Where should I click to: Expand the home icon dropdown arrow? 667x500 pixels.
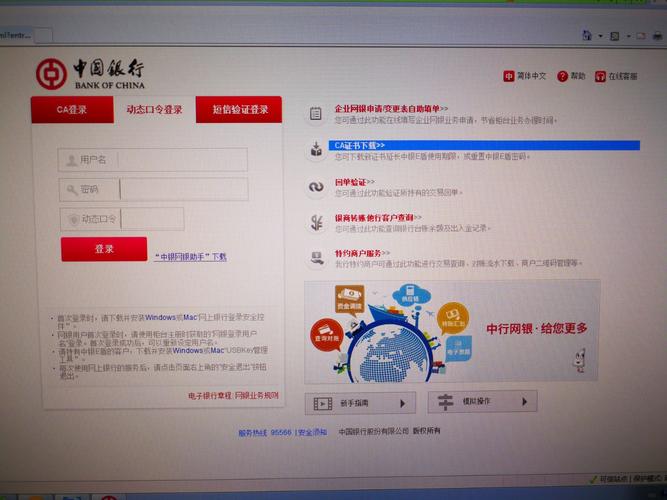coord(600,36)
